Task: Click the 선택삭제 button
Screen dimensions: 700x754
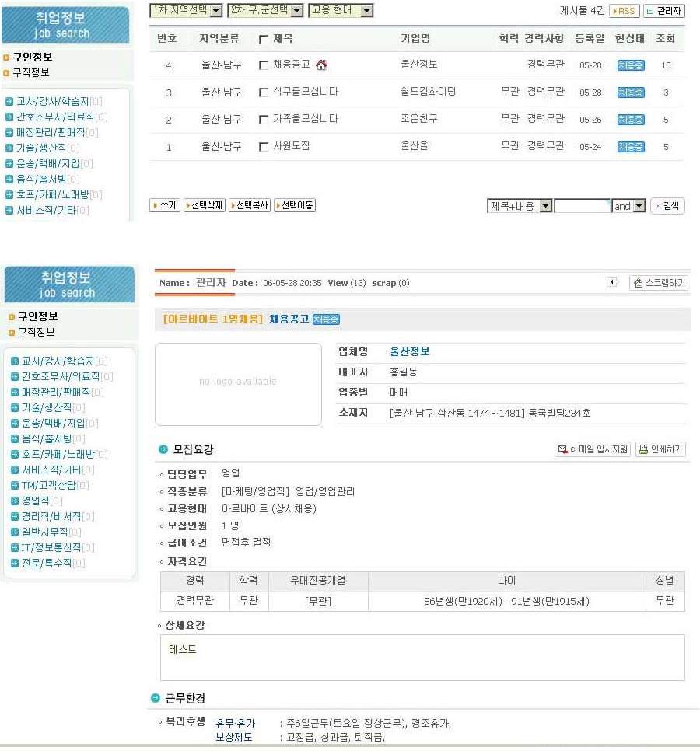Action: (x=205, y=205)
